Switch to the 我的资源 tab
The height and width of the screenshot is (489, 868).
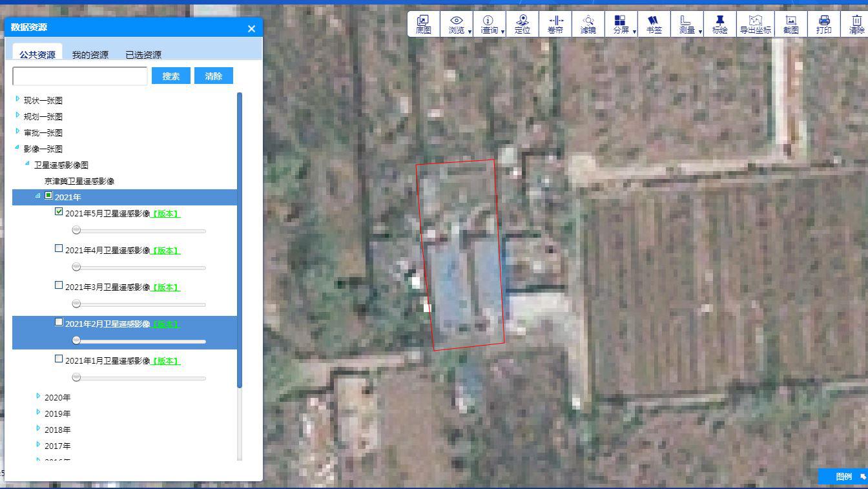[90, 54]
